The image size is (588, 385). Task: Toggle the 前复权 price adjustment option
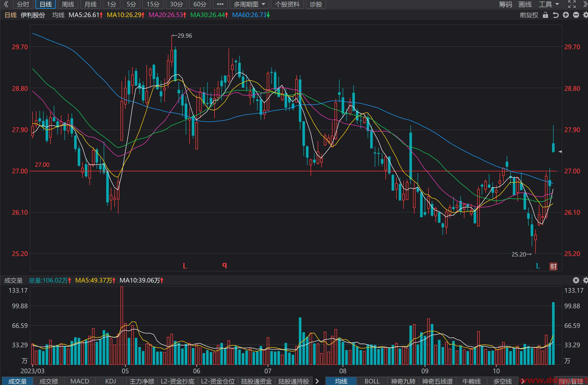coord(529,15)
